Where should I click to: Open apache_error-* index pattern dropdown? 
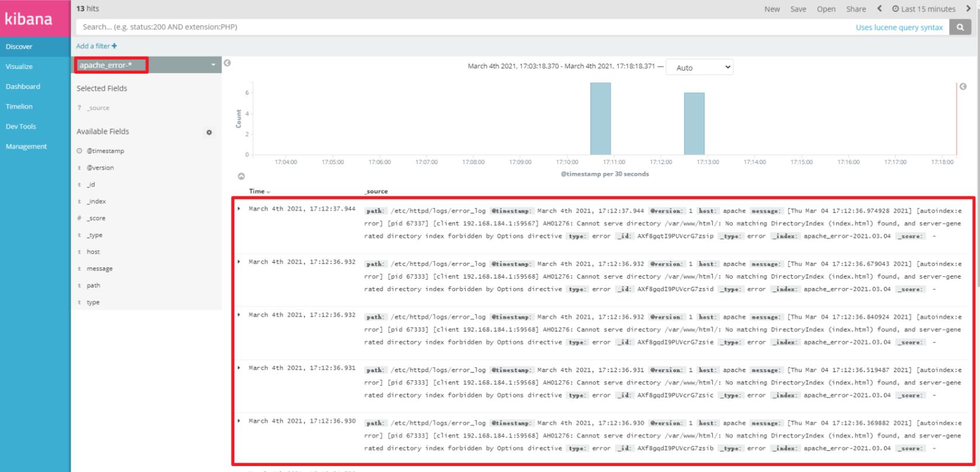coord(147,65)
